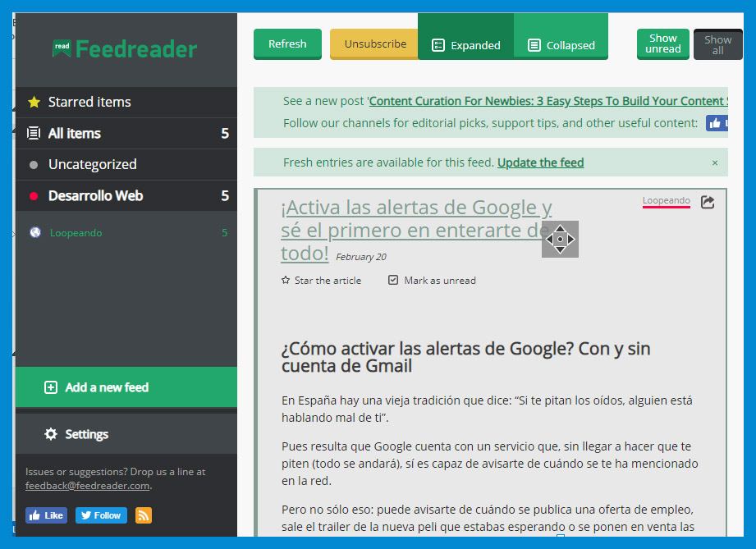Image resolution: width=756 pixels, height=549 pixels.
Task: Toggle the Mark as unread checkbox
Action: [393, 280]
